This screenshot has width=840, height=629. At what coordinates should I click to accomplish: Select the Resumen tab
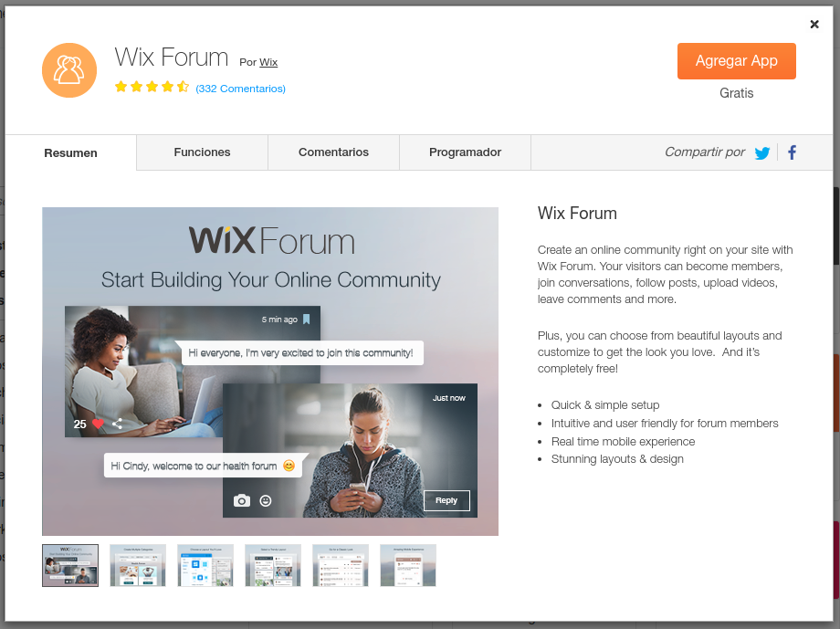[70, 152]
